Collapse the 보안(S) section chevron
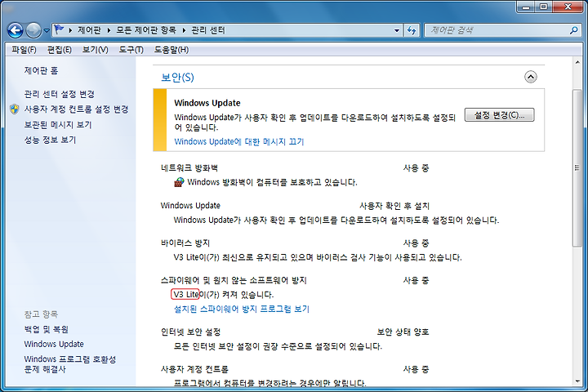 pos(530,77)
